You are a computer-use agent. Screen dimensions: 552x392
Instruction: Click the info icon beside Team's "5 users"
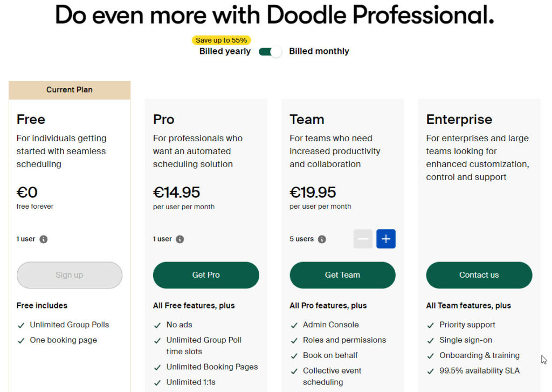coord(322,239)
